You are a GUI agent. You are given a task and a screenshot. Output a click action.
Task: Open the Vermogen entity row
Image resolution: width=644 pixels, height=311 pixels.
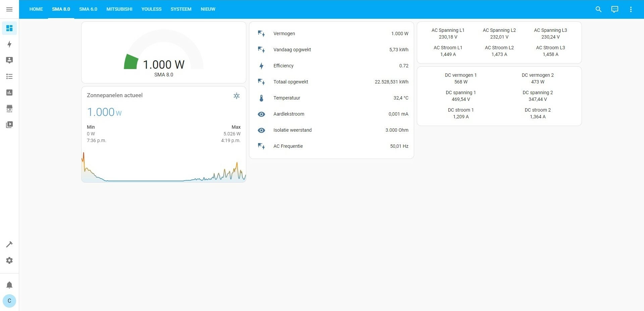(332, 34)
